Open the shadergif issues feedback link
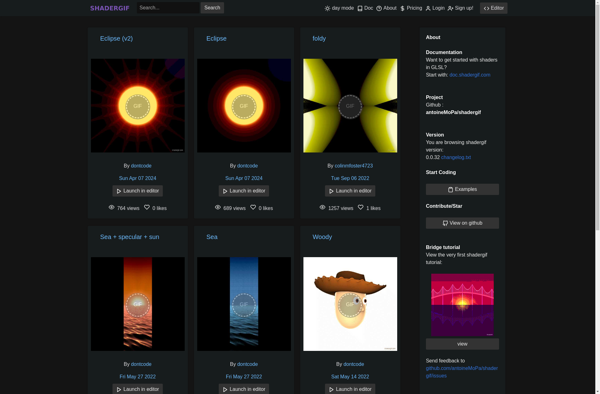600x394 pixels. pyautogui.click(x=461, y=372)
